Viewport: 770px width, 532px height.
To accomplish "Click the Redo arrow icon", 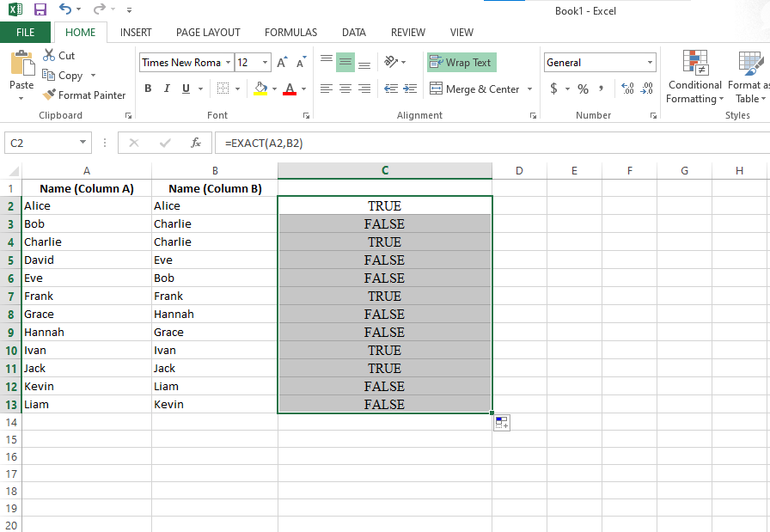I will click(x=99, y=9).
